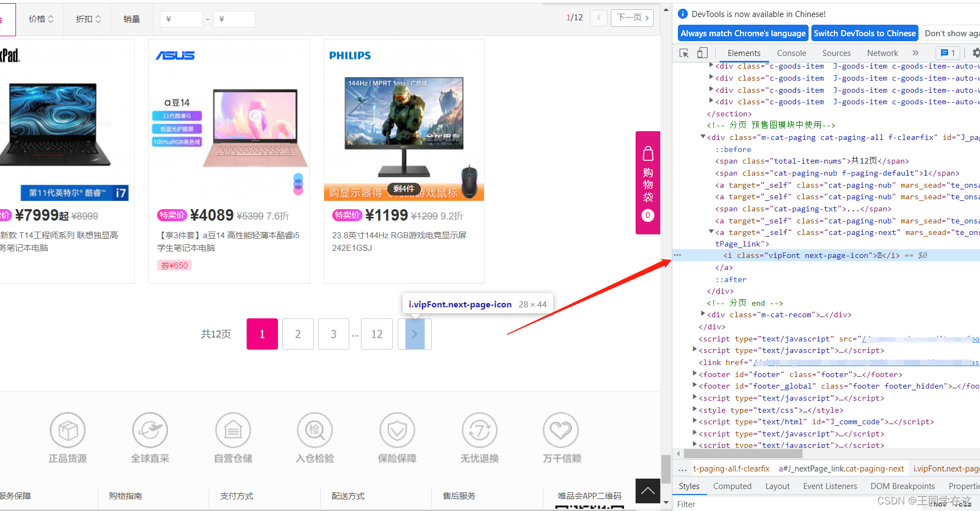This screenshot has height=511, width=980.
Task: Sort products by 价格
Action: pos(41,19)
